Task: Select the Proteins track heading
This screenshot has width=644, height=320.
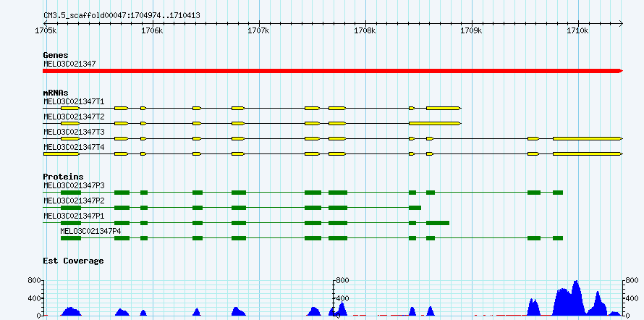Action: point(63,177)
